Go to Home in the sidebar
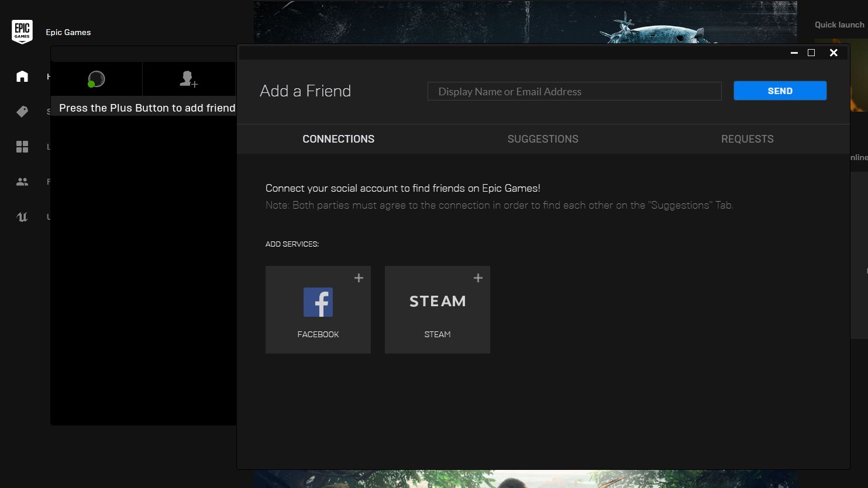The image size is (868, 488). click(22, 77)
